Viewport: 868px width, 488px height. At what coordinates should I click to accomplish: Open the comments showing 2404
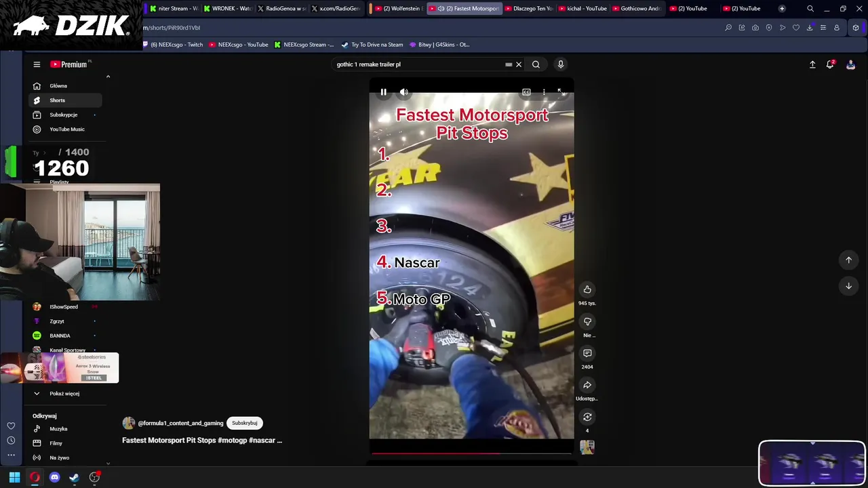587,353
